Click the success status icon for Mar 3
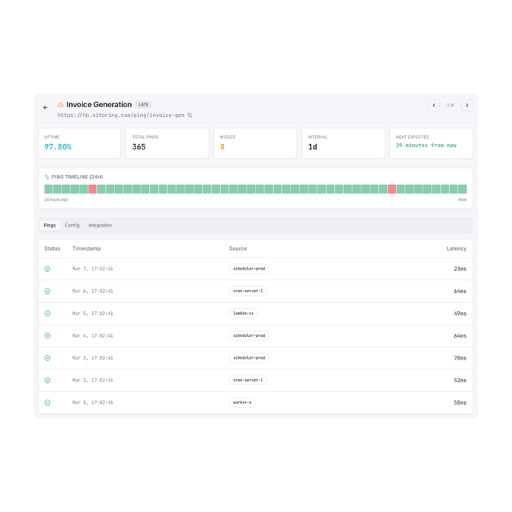 coord(47,358)
